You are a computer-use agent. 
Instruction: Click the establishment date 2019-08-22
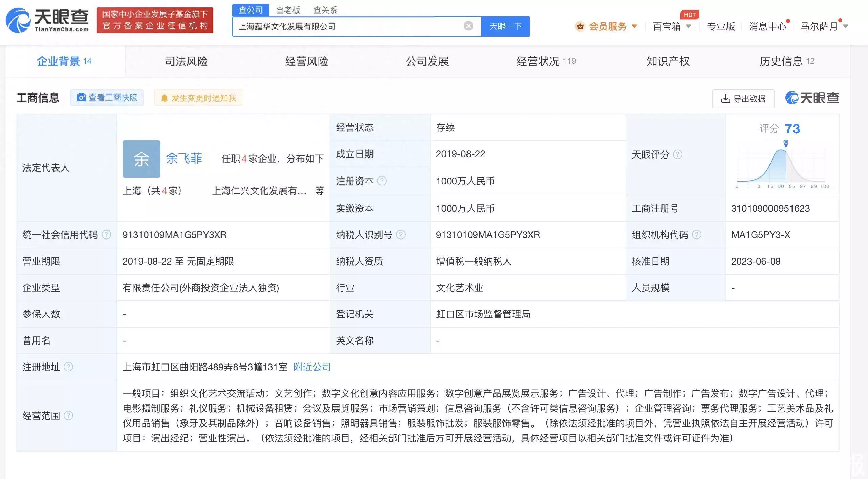pyautogui.click(x=460, y=154)
